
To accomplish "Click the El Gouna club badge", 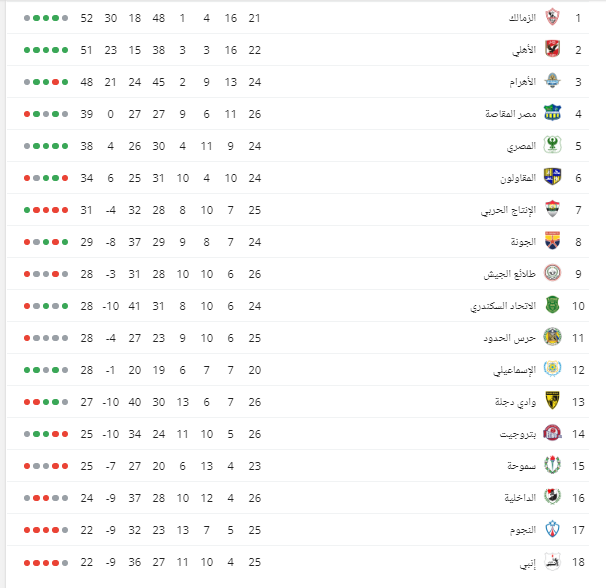I will click(x=552, y=241).
